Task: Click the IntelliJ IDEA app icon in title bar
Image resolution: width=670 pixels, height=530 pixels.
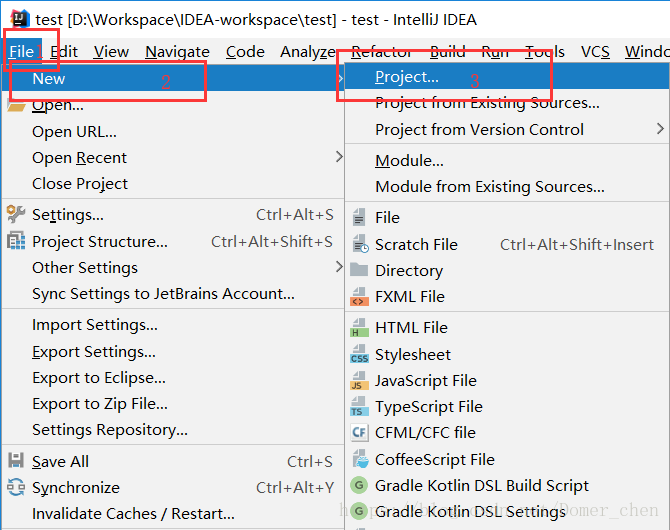Action: click(20, 19)
